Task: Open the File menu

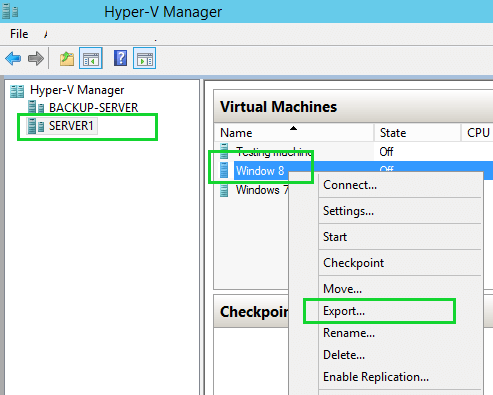Action: point(19,34)
